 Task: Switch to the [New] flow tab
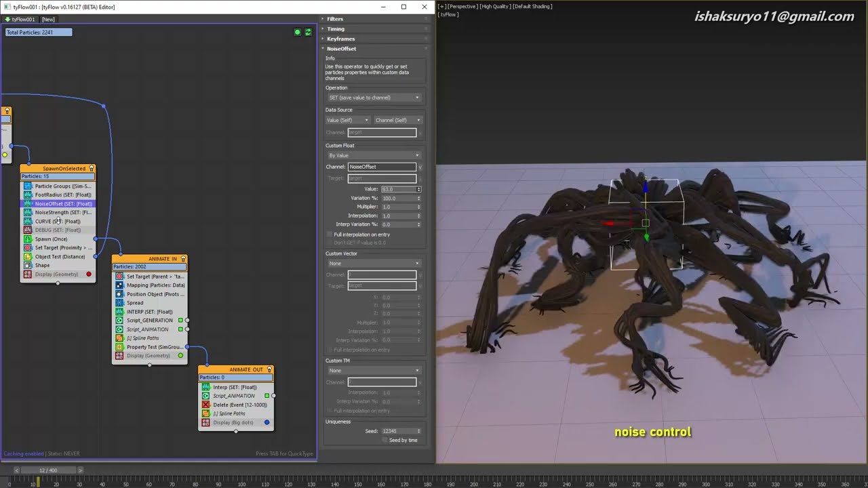[x=48, y=19]
